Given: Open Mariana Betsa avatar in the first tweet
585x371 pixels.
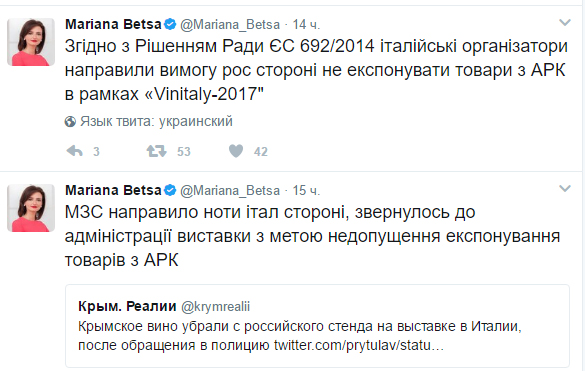Looking at the screenshot, I should pos(31,42).
